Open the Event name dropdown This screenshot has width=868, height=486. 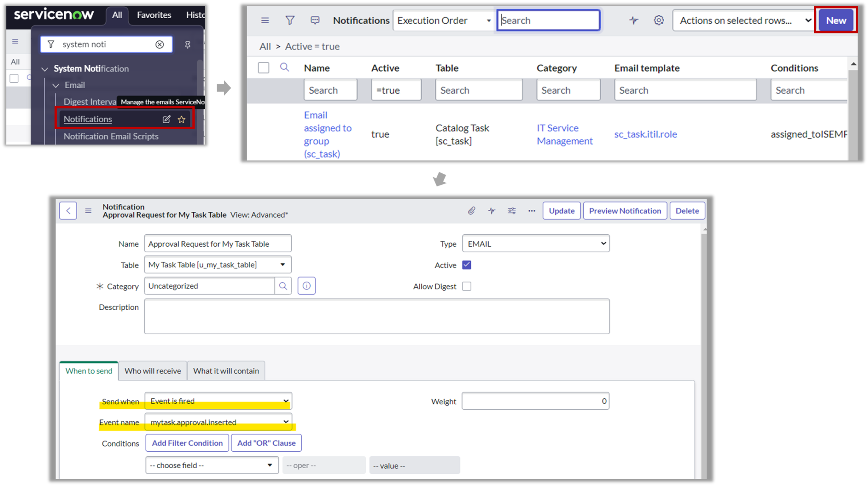(x=218, y=422)
